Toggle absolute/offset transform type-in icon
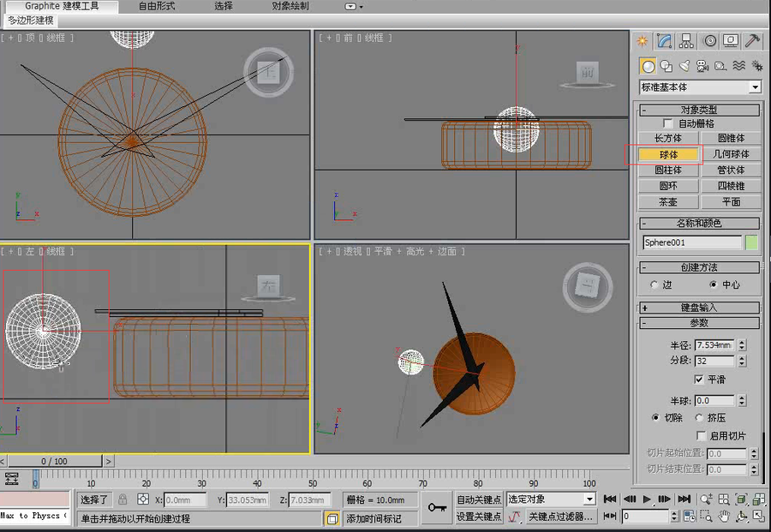This screenshot has width=771, height=532. point(143,499)
